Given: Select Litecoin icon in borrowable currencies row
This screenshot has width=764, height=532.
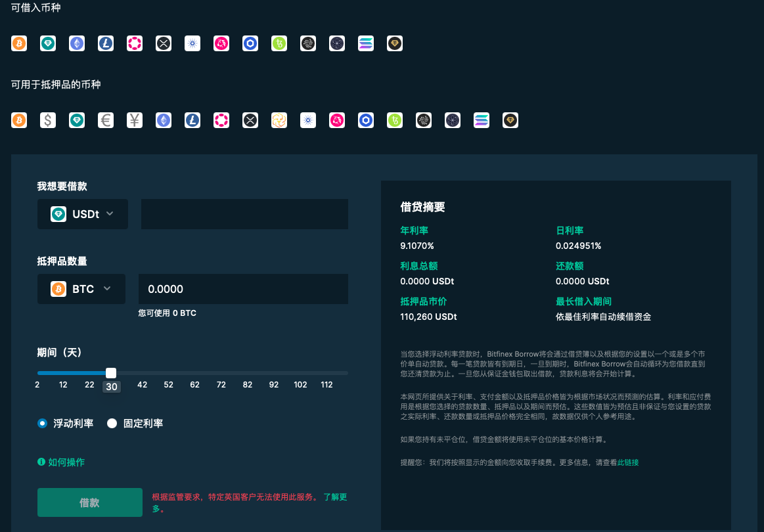Looking at the screenshot, I should (x=106, y=43).
